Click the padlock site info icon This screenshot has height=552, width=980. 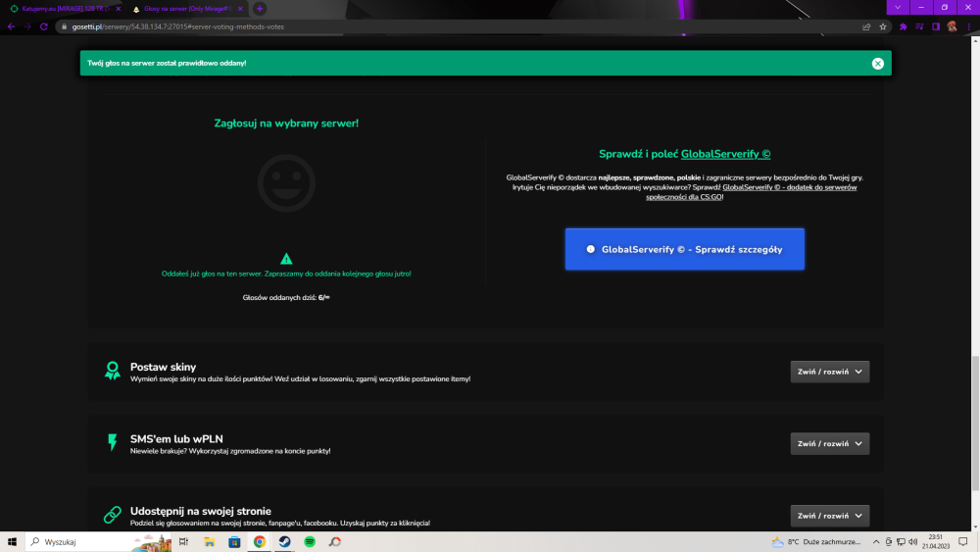[64, 26]
